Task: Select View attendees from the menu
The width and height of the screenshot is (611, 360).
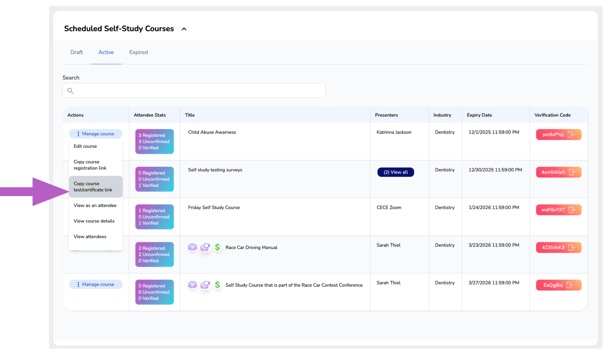Action: (x=90, y=236)
